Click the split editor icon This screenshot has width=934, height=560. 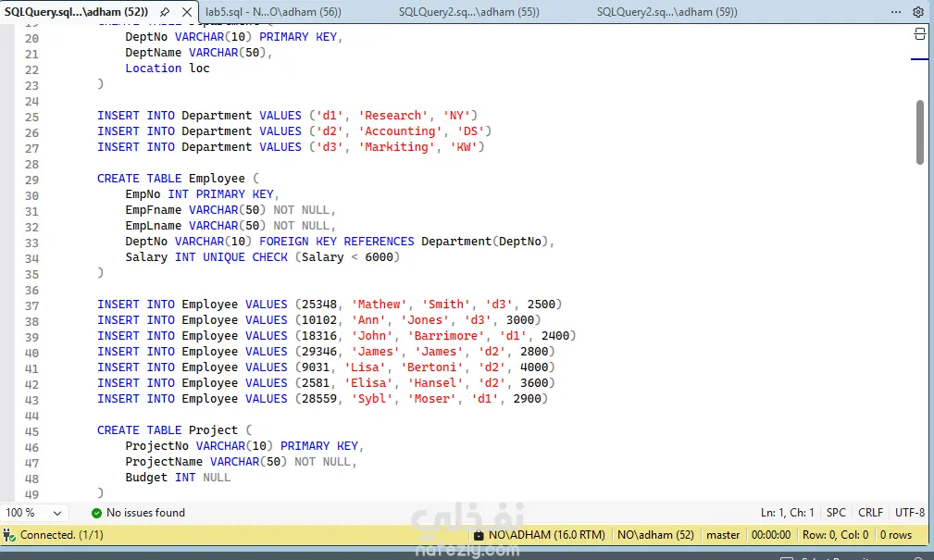[920, 34]
